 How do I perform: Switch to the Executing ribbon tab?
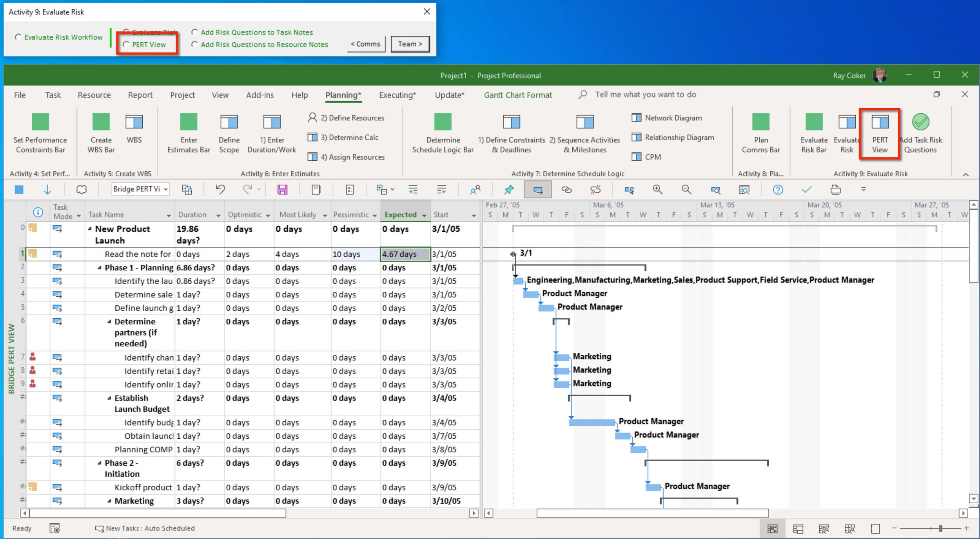[397, 95]
